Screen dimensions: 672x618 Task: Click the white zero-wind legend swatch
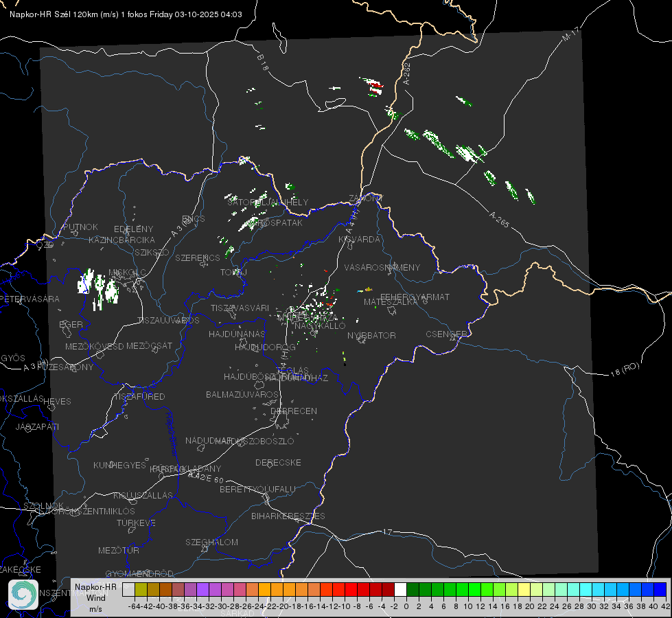(400, 589)
